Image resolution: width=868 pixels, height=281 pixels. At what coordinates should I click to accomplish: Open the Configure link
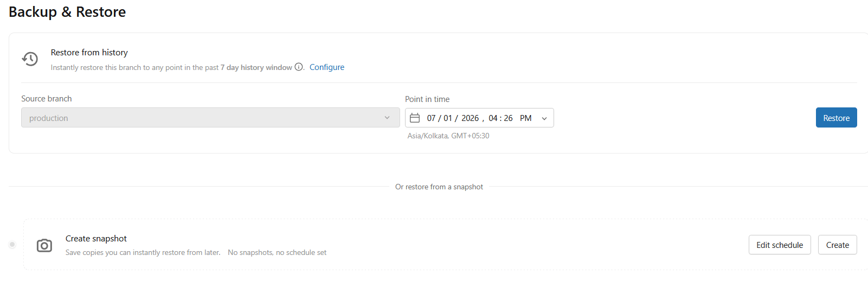[327, 67]
